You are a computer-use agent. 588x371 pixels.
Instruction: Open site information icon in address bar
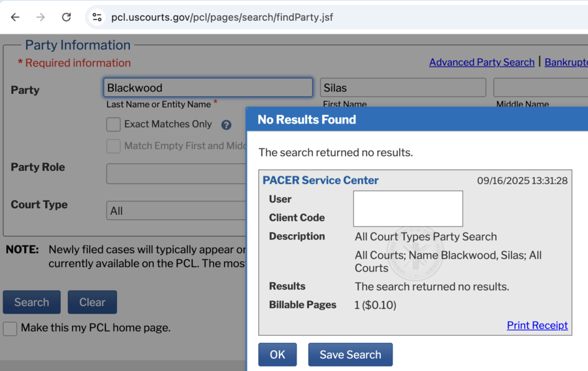(97, 17)
